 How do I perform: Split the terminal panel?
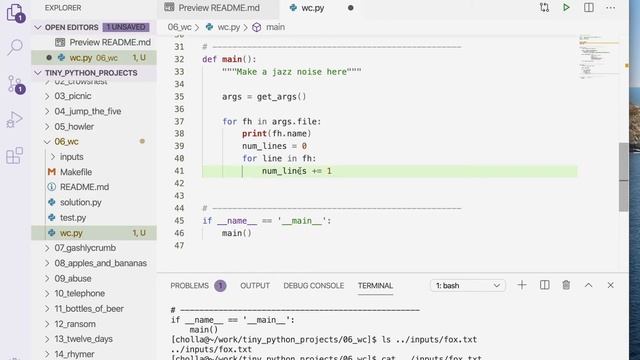544,285
